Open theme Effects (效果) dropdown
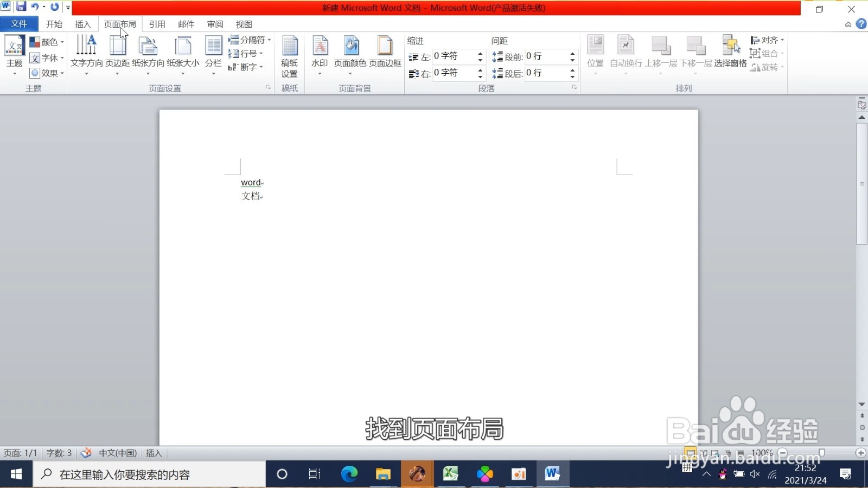This screenshot has width=868, height=488. coord(47,73)
